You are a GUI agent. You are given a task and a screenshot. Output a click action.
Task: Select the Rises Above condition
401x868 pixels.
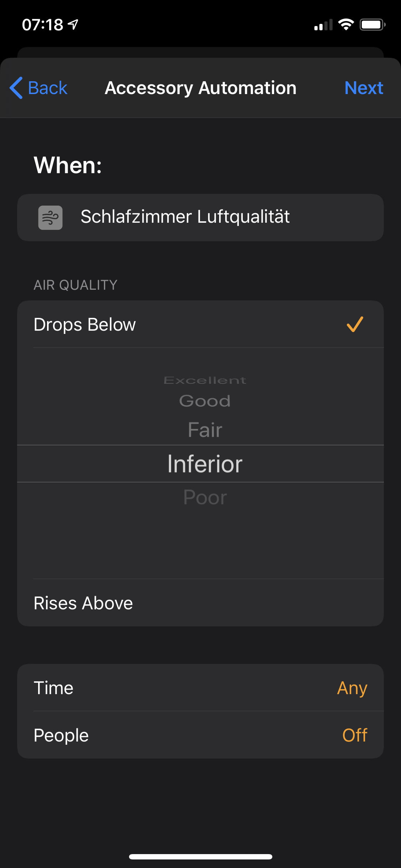pyautogui.click(x=83, y=603)
